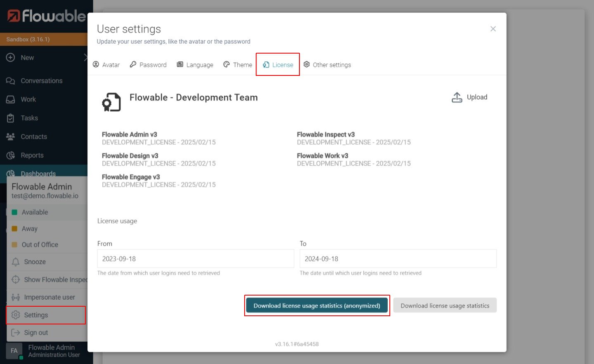Click the green Available status swatch

14,212
